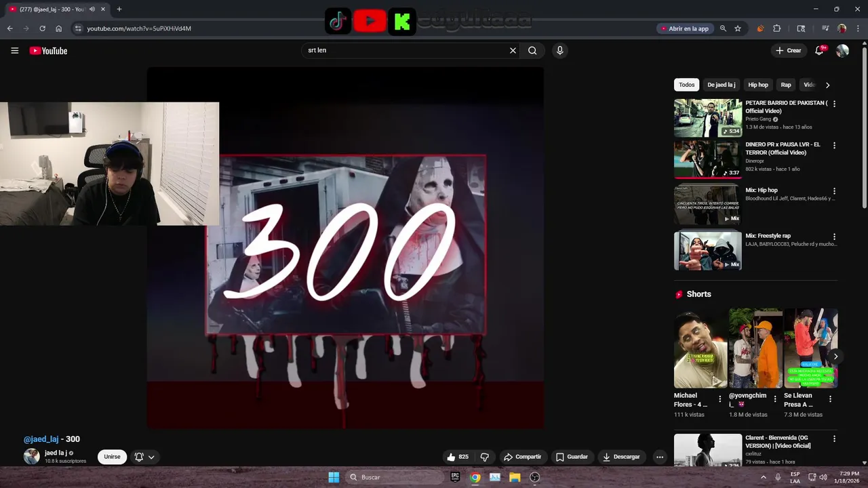
Task: Open options for Mix: Freestyle rap
Action: click(834, 237)
